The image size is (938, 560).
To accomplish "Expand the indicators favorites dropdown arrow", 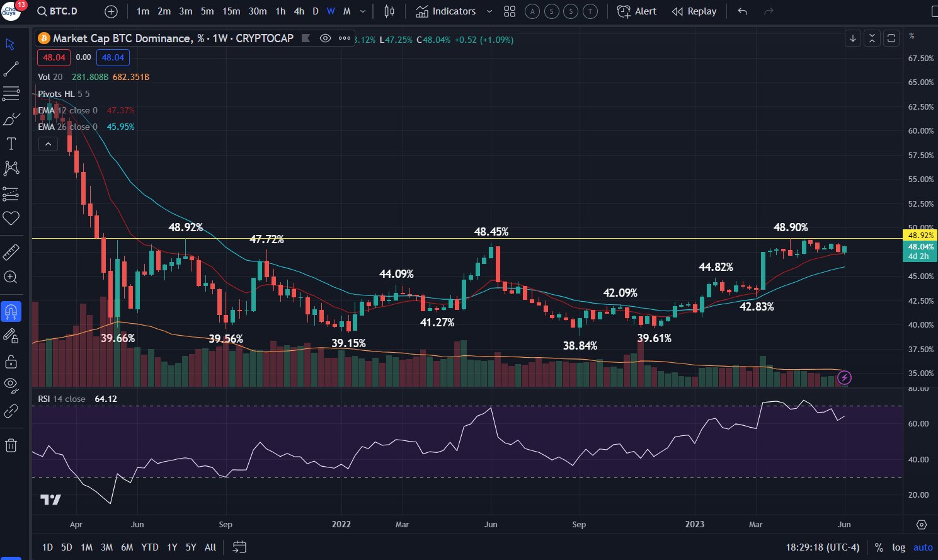I will point(489,11).
